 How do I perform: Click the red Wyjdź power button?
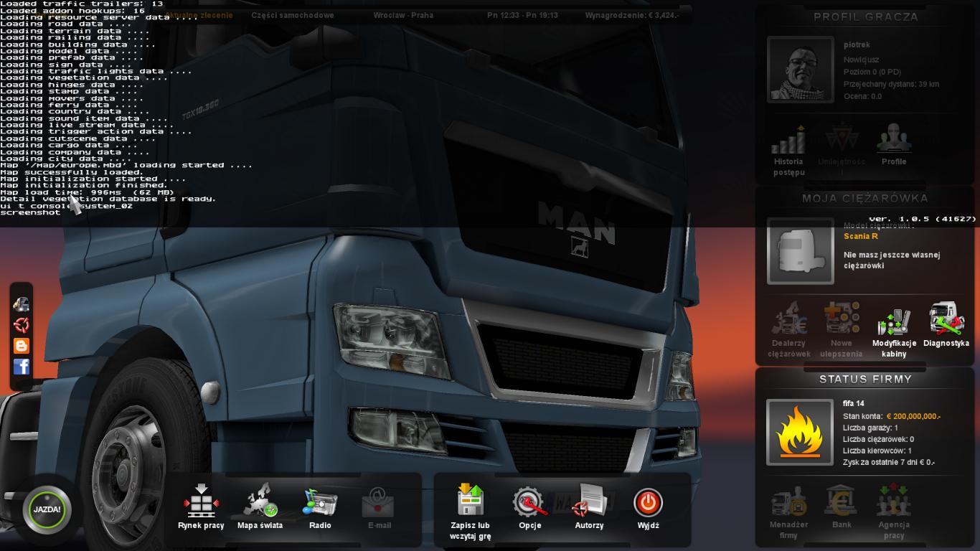tap(648, 502)
